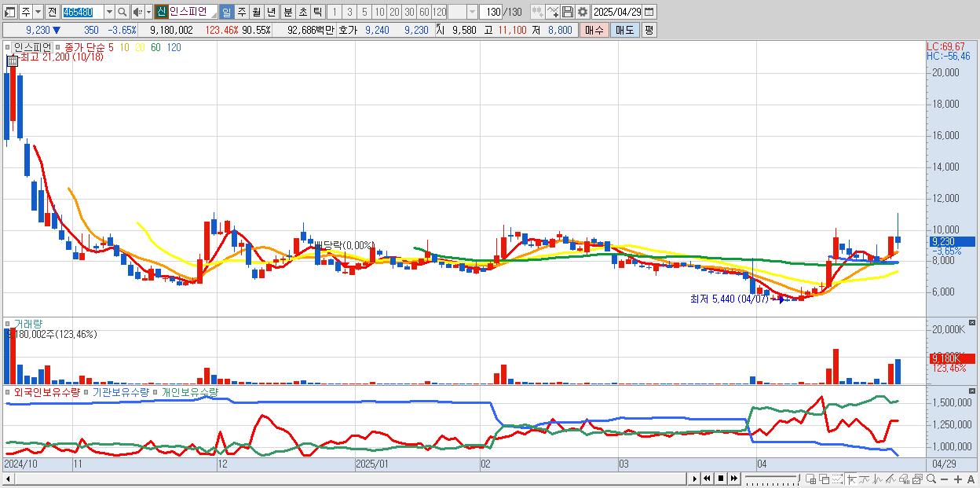Select interval 3 button
The width and height of the screenshot is (980, 488).
tap(349, 12)
